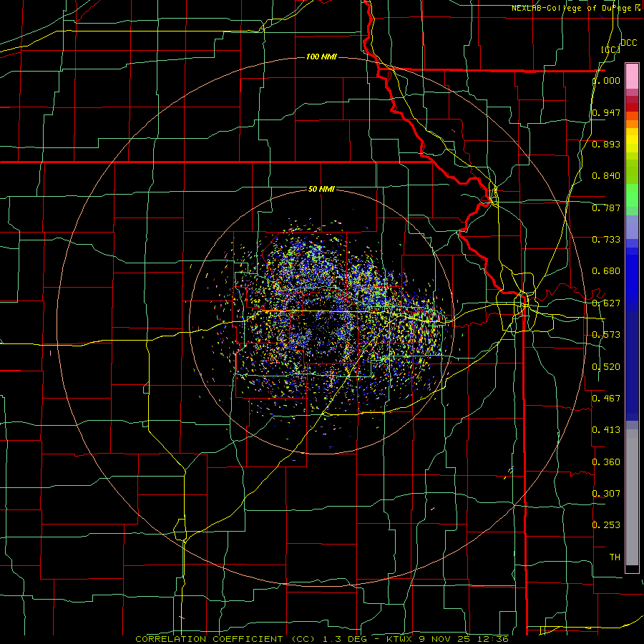The height and width of the screenshot is (644, 644).
Task: Click the TH label at the scale bottom
Action: (615, 557)
